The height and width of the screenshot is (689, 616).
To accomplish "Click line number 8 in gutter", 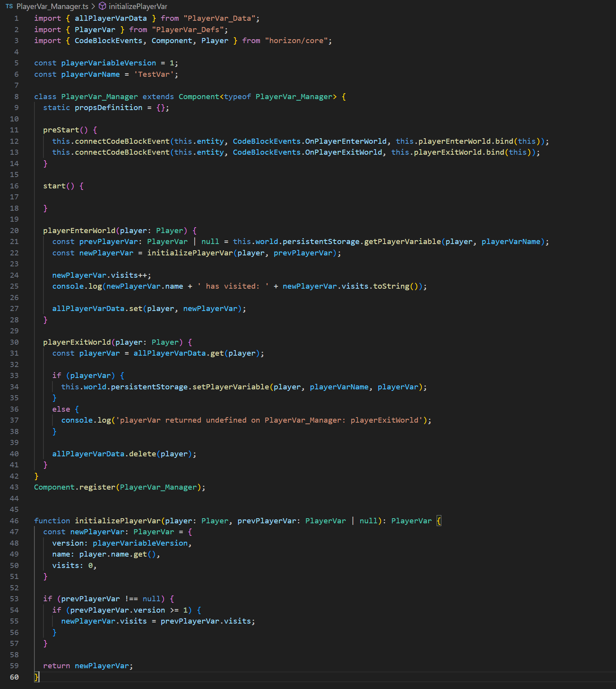I will (x=16, y=97).
